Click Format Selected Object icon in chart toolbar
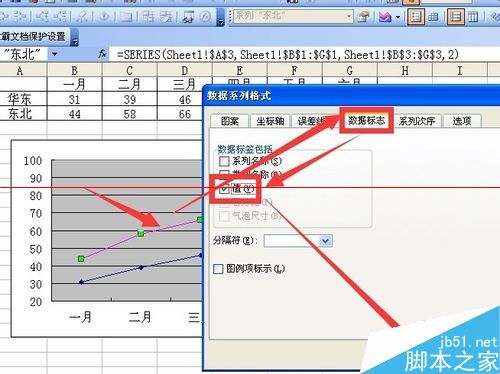 coord(363,16)
